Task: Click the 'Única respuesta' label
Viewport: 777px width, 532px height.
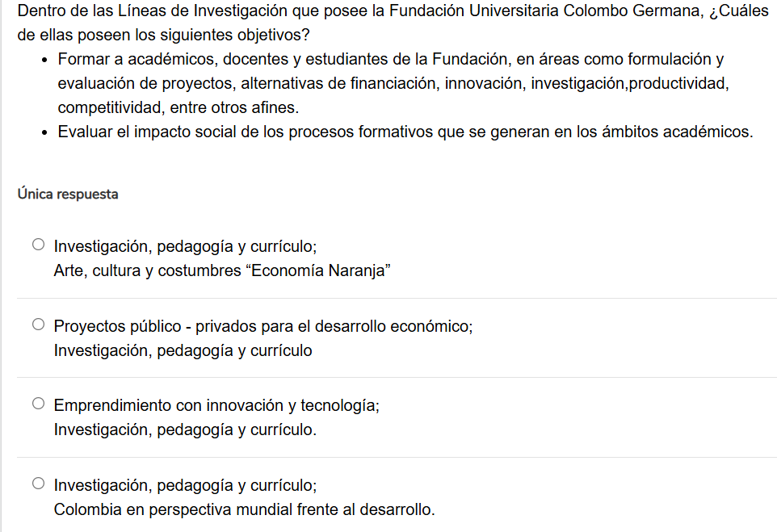Action: pyautogui.click(x=69, y=194)
